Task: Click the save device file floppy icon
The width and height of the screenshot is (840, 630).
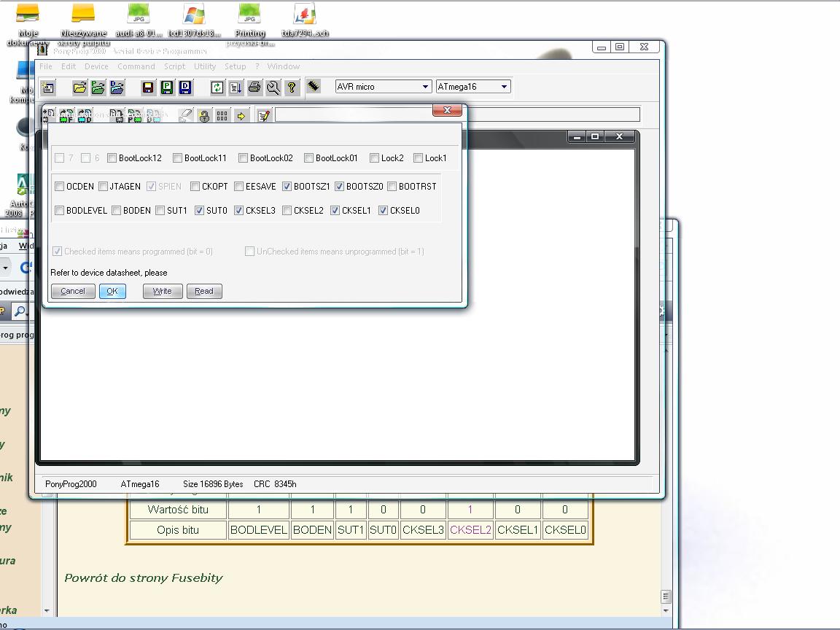Action: tap(147, 87)
